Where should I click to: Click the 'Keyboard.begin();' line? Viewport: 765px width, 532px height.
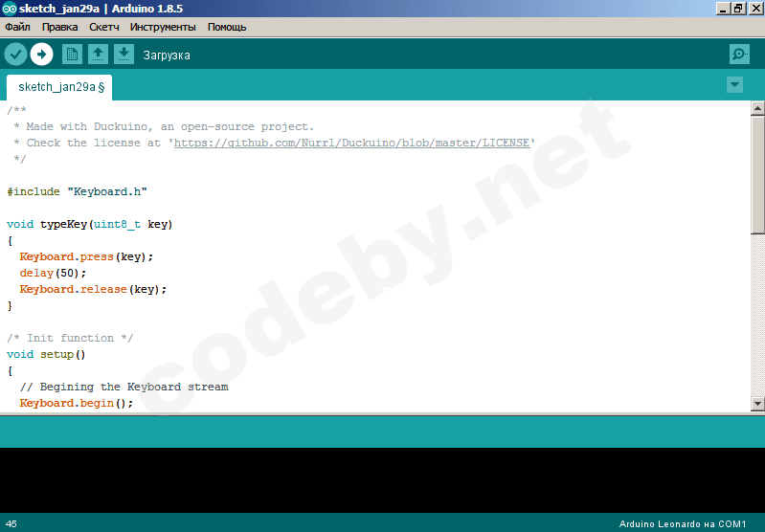click(76, 403)
